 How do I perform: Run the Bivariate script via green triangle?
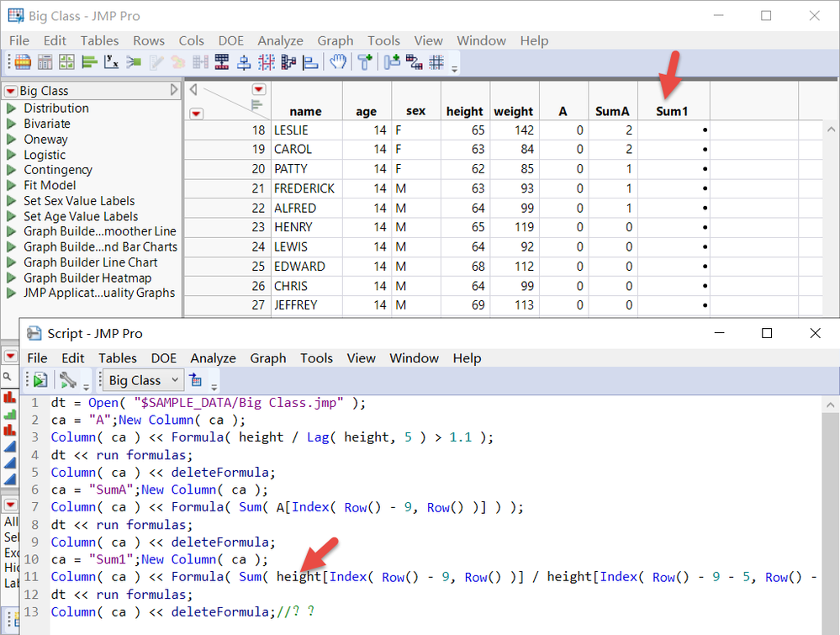pyautogui.click(x=12, y=124)
